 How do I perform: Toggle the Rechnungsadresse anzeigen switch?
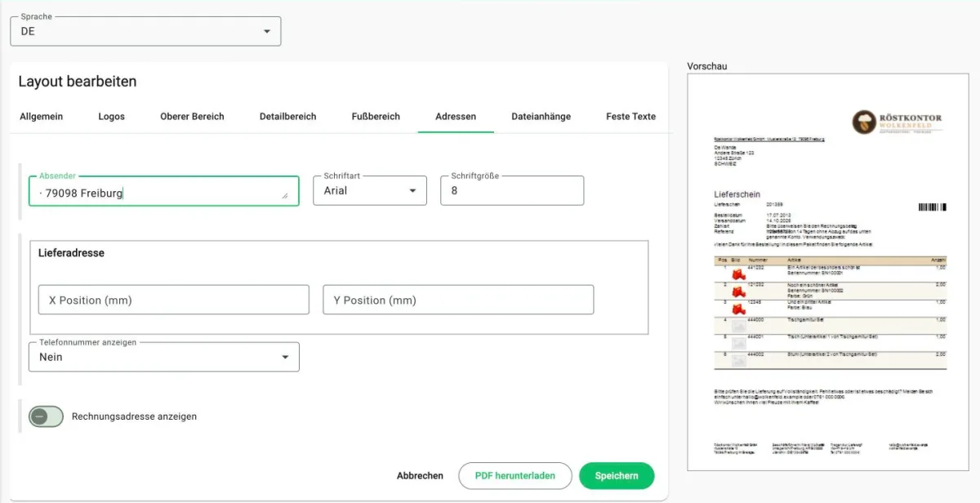[x=46, y=416]
